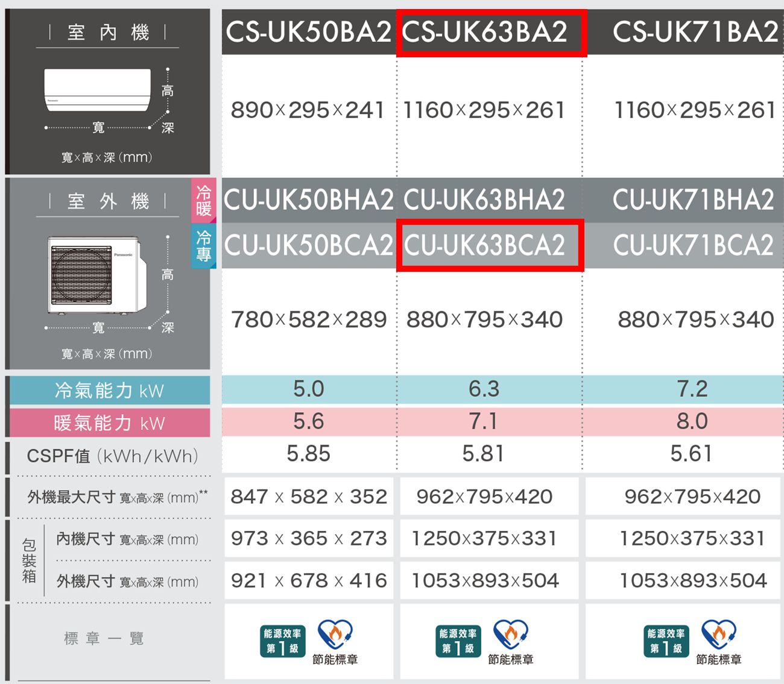Click the indoor unit product image
The image size is (784, 684).
click(x=98, y=90)
